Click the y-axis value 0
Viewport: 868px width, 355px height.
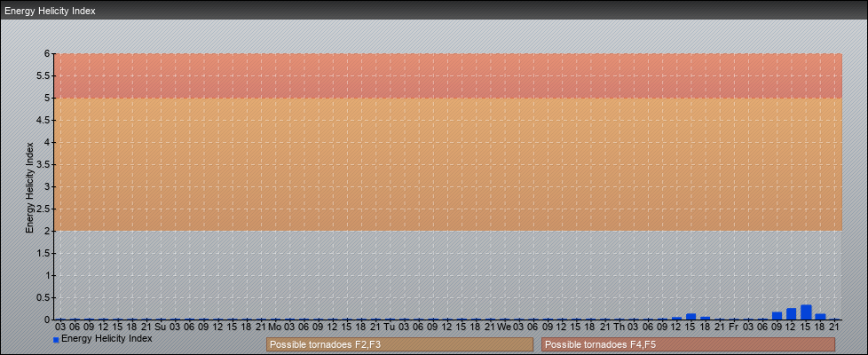coord(48,319)
